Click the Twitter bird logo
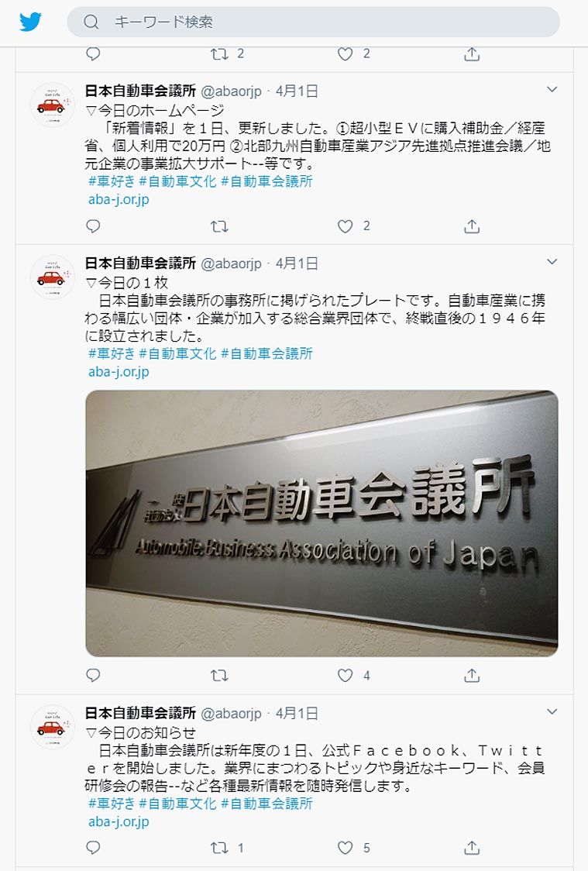The image size is (588, 871). click(30, 22)
